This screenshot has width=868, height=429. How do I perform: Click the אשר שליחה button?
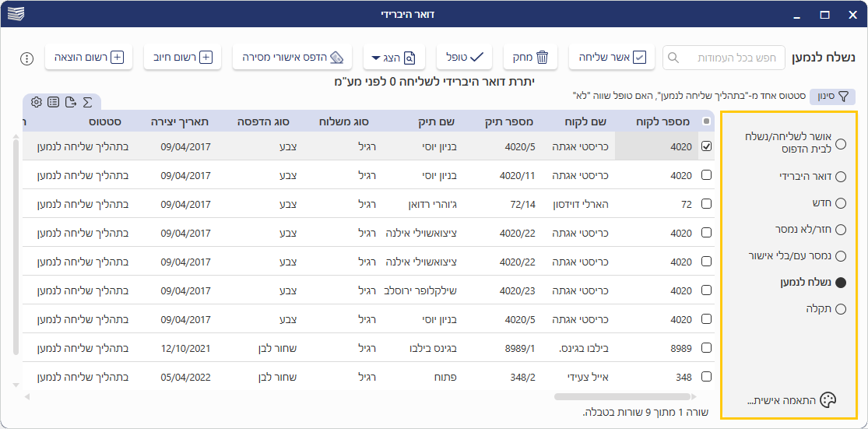tap(611, 57)
